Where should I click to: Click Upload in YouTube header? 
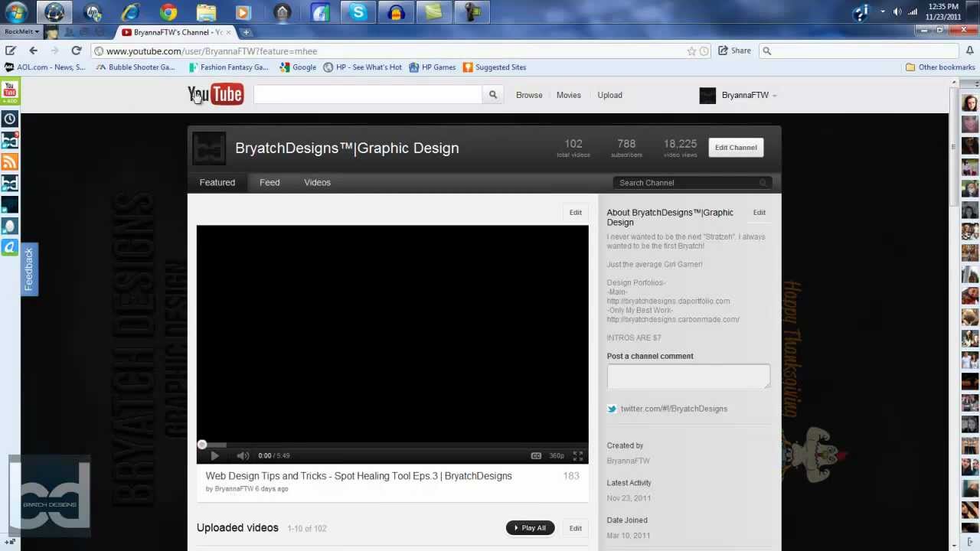click(609, 95)
